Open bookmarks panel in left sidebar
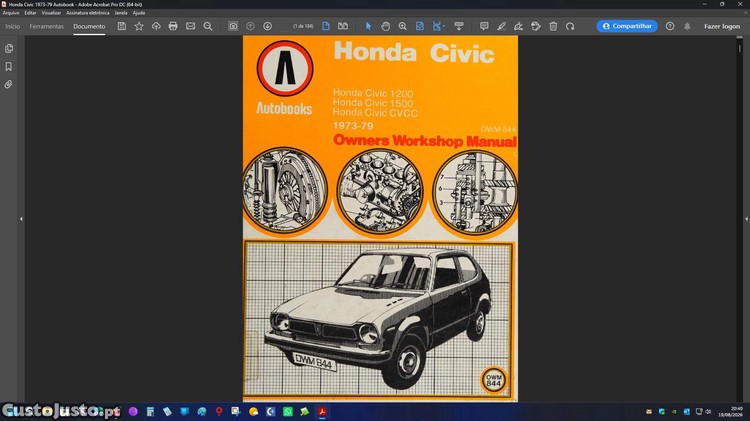The image size is (750, 421). point(9,66)
